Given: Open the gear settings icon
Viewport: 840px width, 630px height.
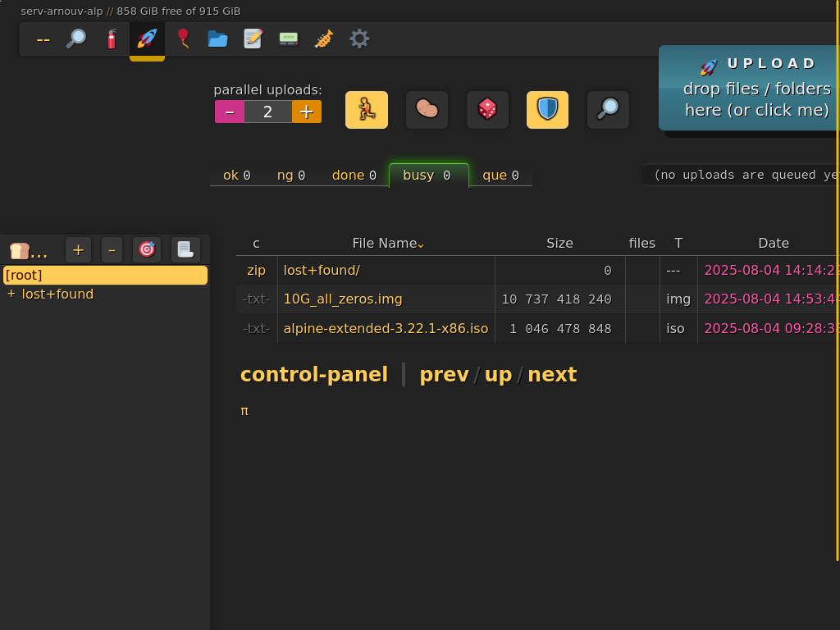Looking at the screenshot, I should (359, 39).
